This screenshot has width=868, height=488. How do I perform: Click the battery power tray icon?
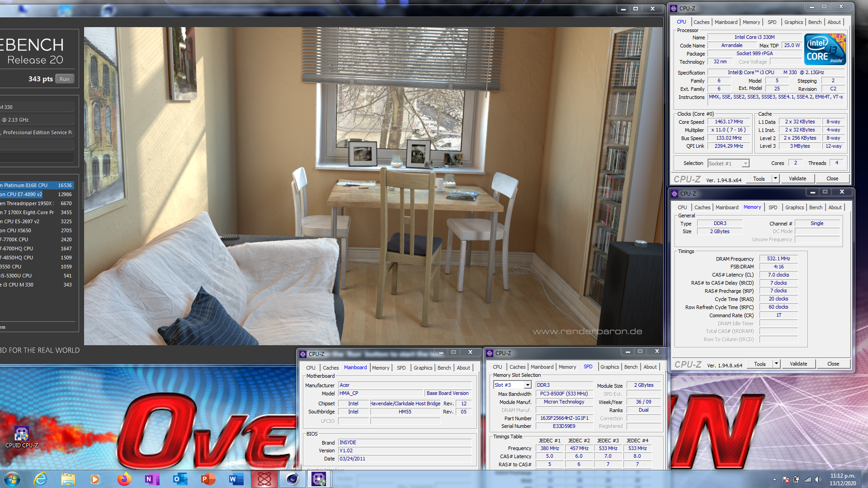796,479
